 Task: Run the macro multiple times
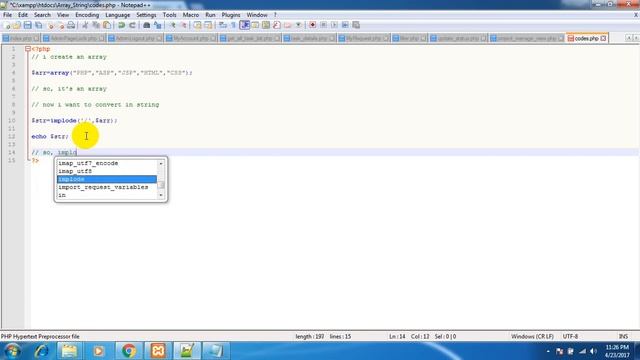click(345, 25)
